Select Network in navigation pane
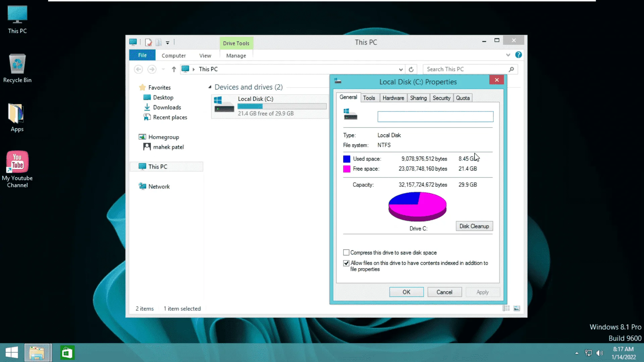644x362 pixels. point(159,186)
